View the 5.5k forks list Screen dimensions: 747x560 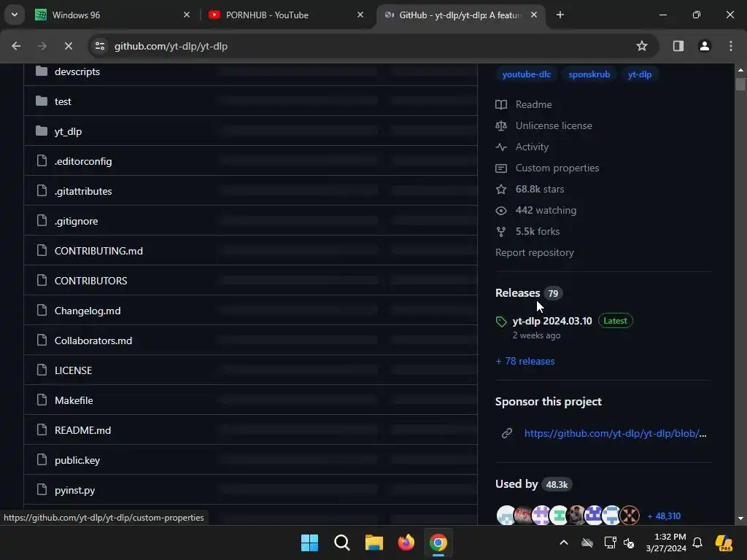tap(538, 231)
